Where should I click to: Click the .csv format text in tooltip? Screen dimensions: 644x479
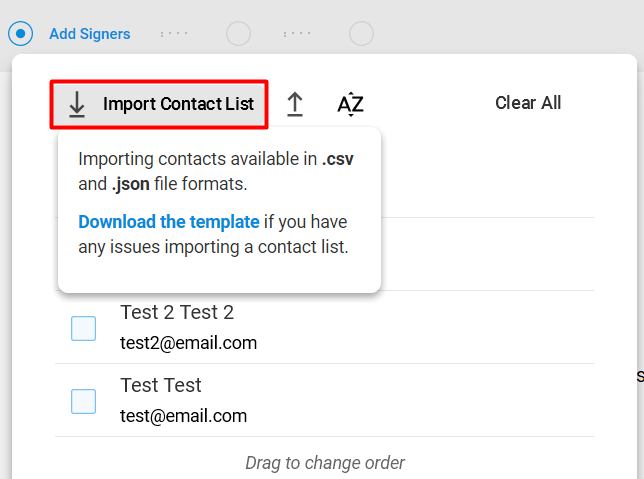coord(337,159)
